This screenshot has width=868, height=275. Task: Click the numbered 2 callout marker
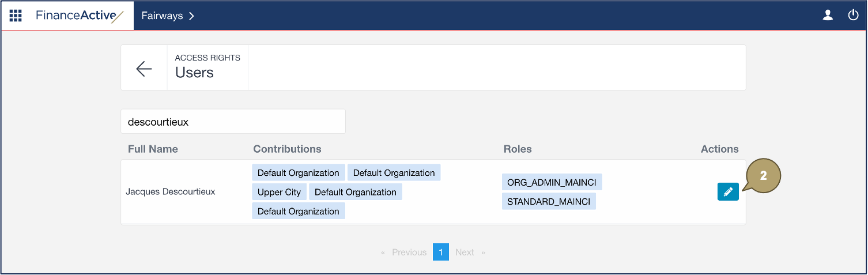tap(763, 176)
